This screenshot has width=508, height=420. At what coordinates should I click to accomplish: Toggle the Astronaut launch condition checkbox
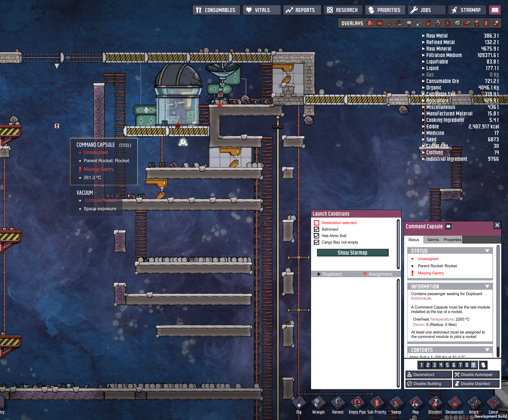point(316,229)
